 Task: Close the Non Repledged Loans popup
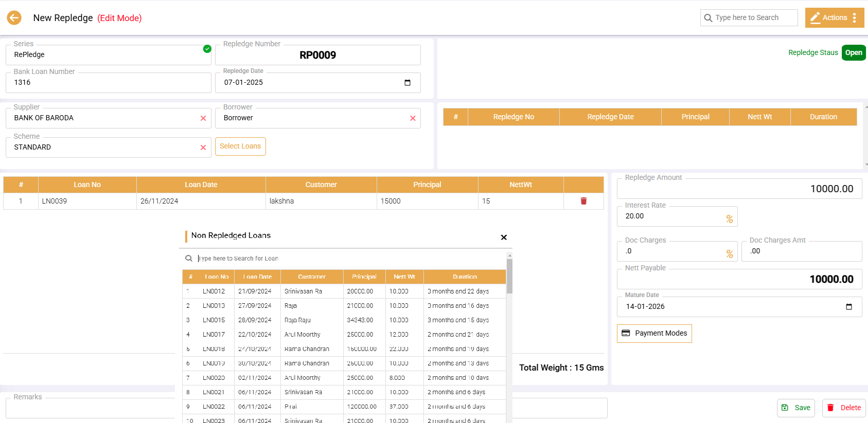504,237
